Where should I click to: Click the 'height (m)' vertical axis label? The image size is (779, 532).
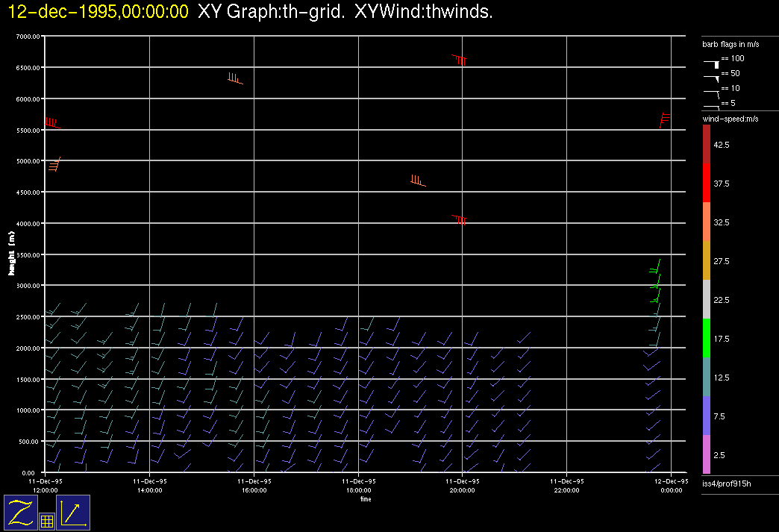[x=12, y=254]
